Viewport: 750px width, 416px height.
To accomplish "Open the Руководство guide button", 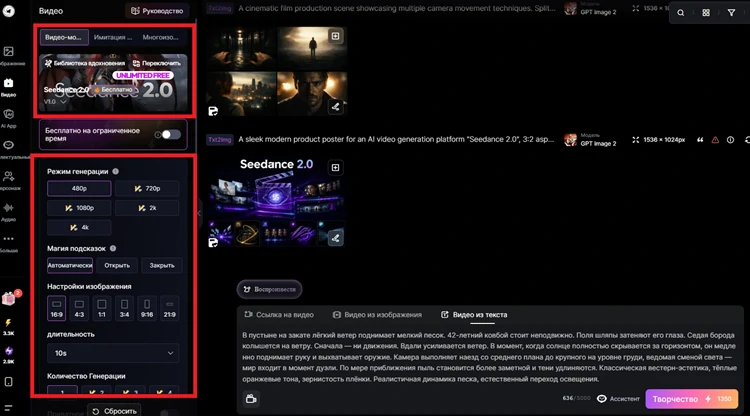I will point(157,11).
